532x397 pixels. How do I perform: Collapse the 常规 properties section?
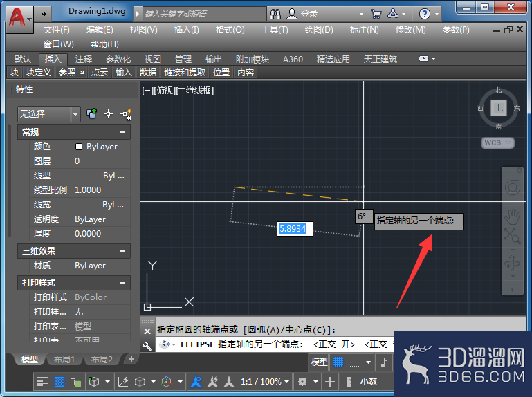click(x=122, y=132)
